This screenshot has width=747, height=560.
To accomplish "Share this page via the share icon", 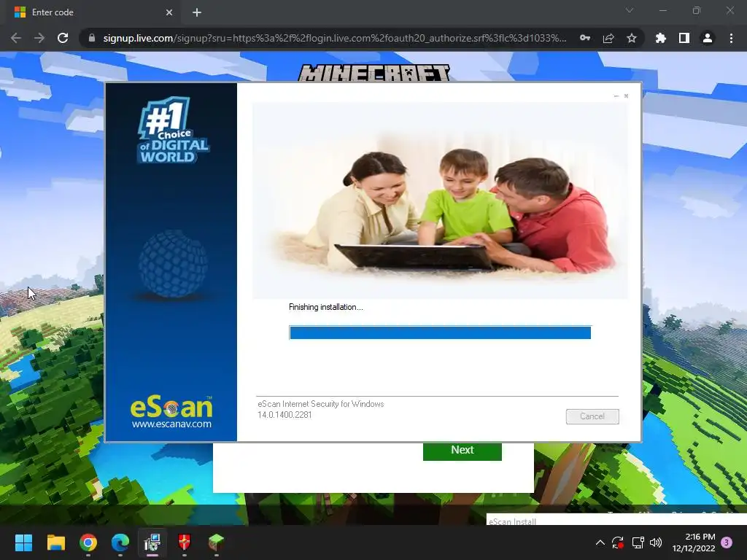I will [x=608, y=38].
